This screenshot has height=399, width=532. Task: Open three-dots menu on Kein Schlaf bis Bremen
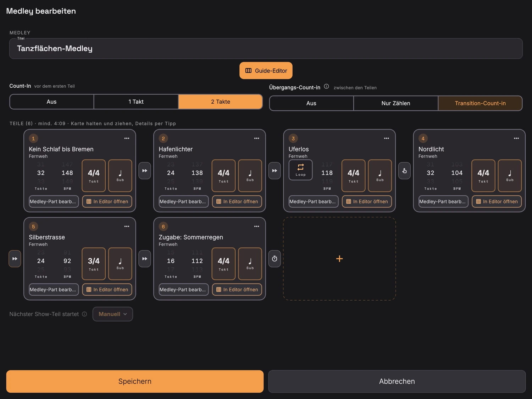[127, 138]
